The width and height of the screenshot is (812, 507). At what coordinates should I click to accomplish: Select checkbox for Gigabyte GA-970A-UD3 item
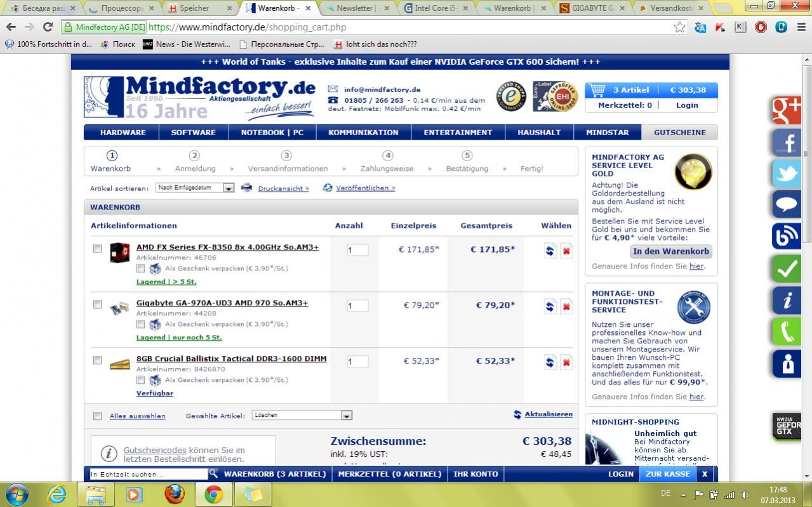(97, 305)
